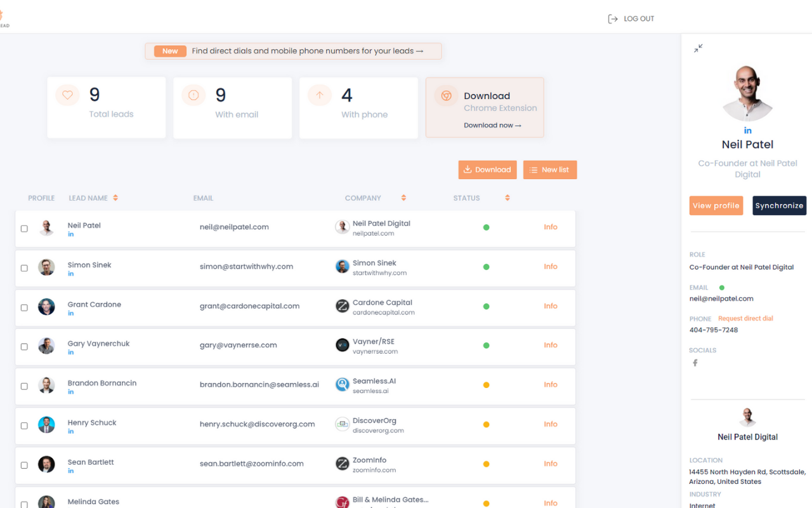Open the LinkedIn icon under Gary Vaynerchuk

71,352
